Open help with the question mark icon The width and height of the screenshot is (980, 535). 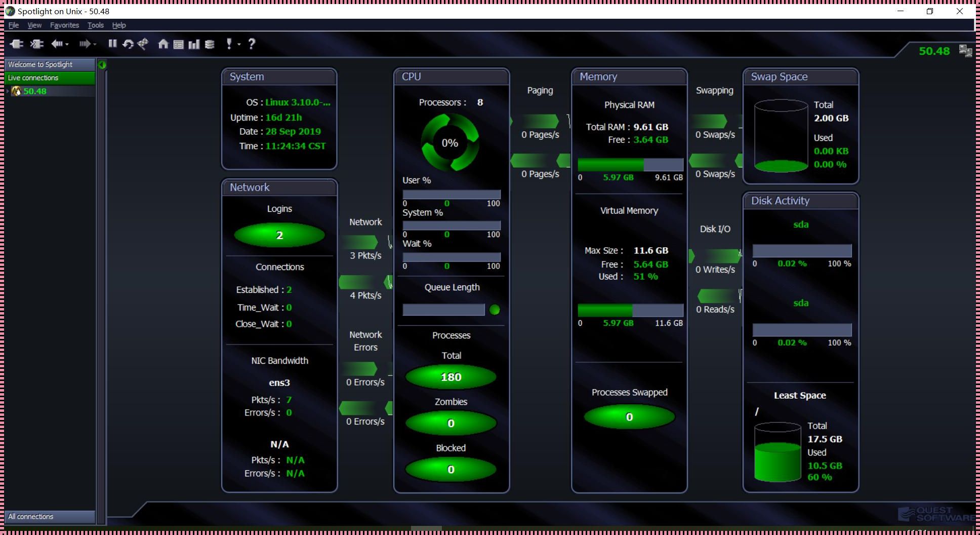pyautogui.click(x=252, y=44)
